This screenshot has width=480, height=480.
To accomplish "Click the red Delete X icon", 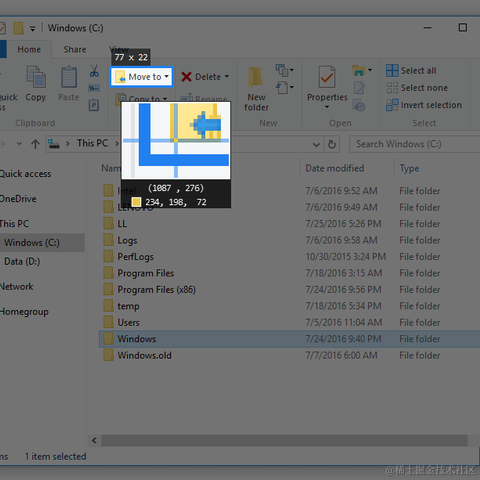I will (x=186, y=77).
